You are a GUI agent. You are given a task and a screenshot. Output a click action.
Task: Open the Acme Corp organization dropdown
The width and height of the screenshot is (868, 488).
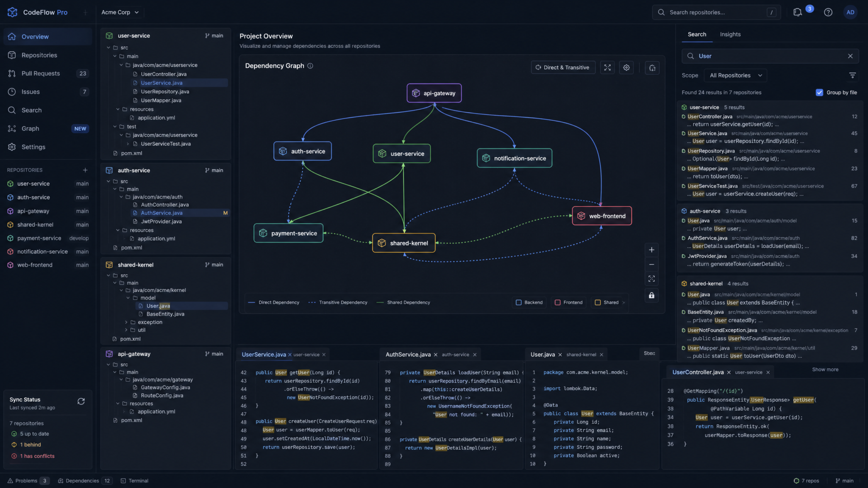click(x=120, y=12)
